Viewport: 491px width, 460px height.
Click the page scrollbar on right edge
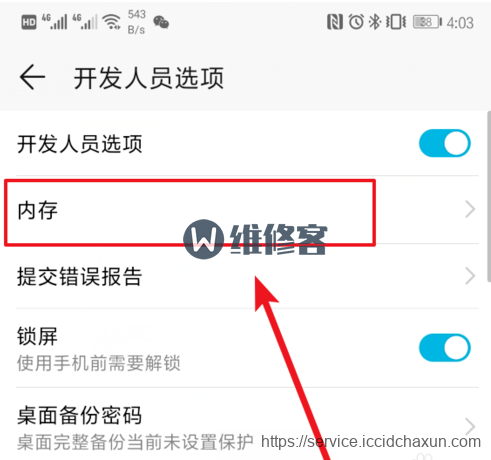click(489, 197)
